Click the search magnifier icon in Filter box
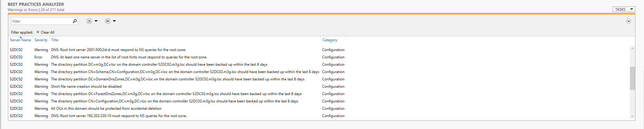The image size is (644, 129). (x=74, y=21)
